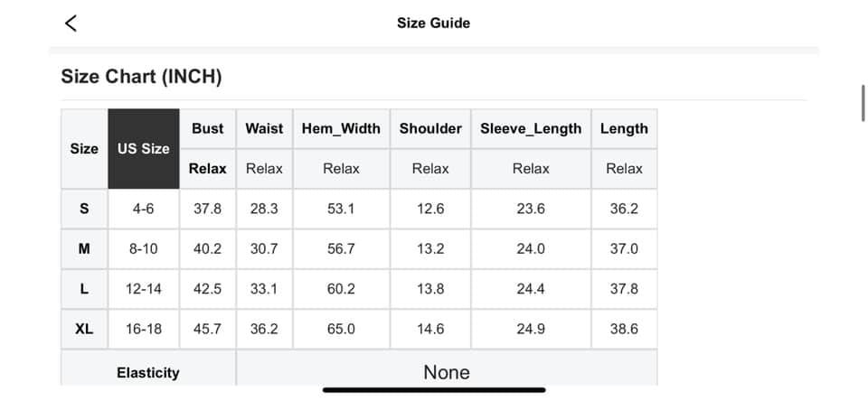Viewport: 868px width, 401px height.
Task: Tap the back arrow icon
Action: pos(71,23)
